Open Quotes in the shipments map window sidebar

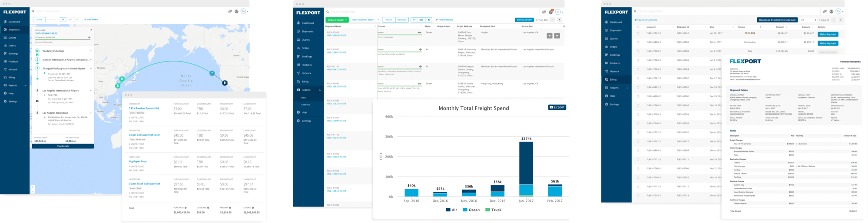click(12, 38)
